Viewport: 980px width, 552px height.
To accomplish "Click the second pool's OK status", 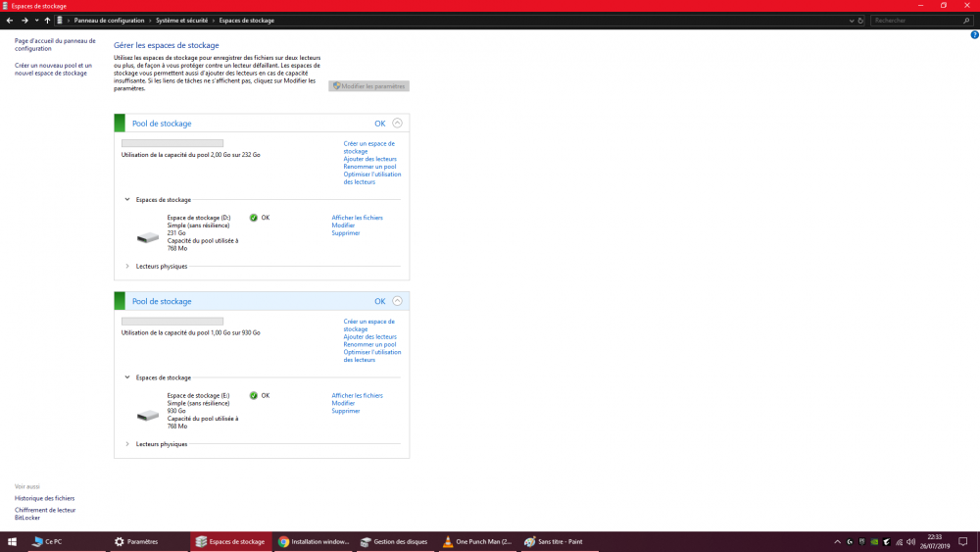I will 379,301.
